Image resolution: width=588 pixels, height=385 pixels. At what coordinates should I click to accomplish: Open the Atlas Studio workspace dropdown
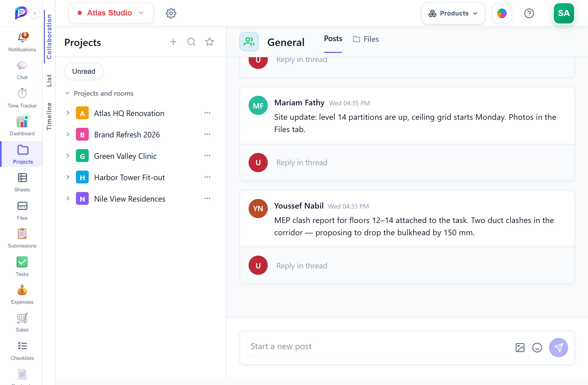(x=111, y=13)
